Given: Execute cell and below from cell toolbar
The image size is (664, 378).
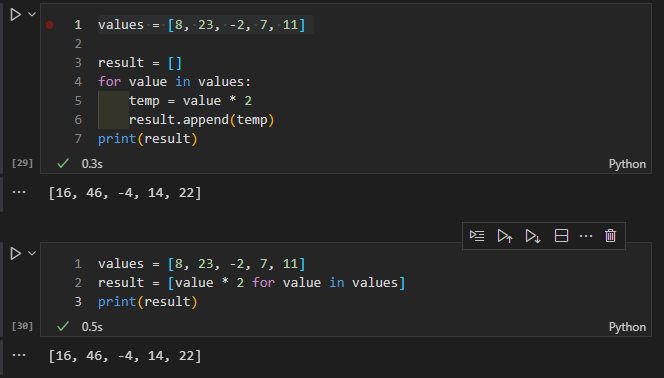Looking at the screenshot, I should (533, 236).
